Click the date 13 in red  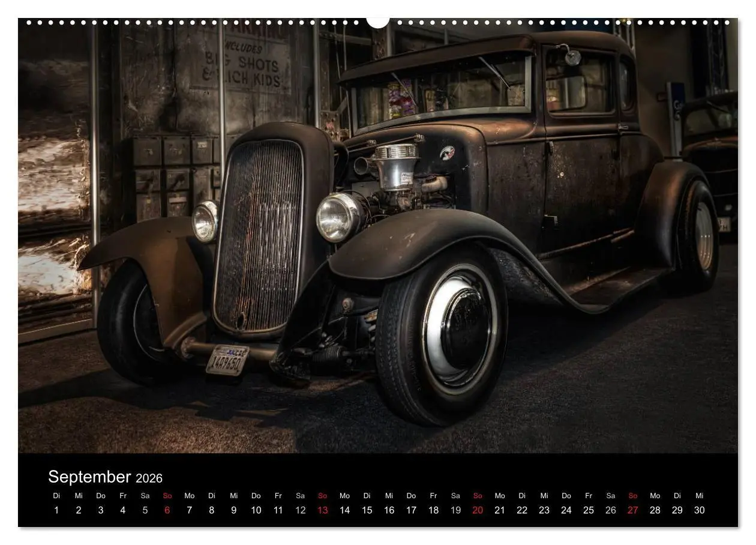(322, 510)
